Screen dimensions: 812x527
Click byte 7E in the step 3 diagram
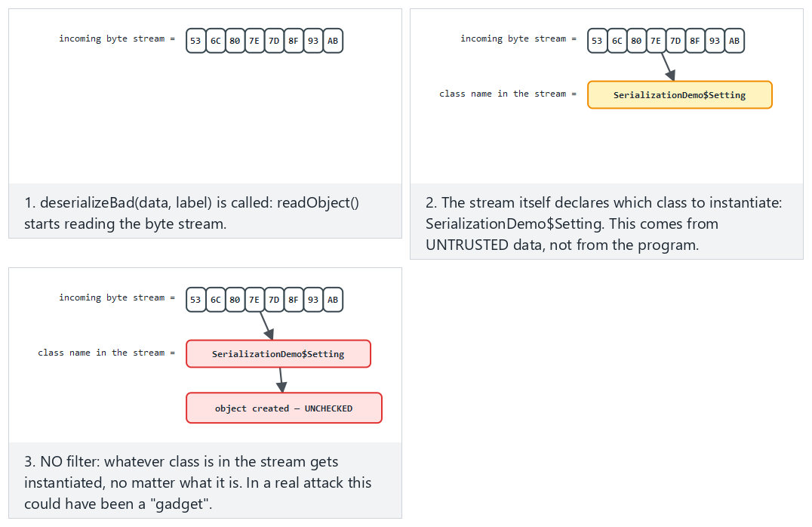tap(254, 300)
